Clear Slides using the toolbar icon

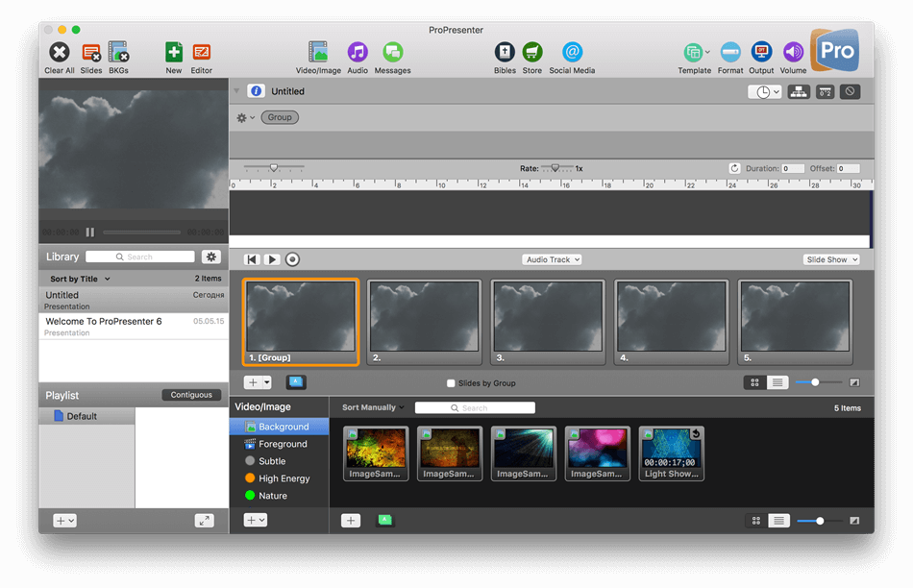pyautogui.click(x=91, y=53)
